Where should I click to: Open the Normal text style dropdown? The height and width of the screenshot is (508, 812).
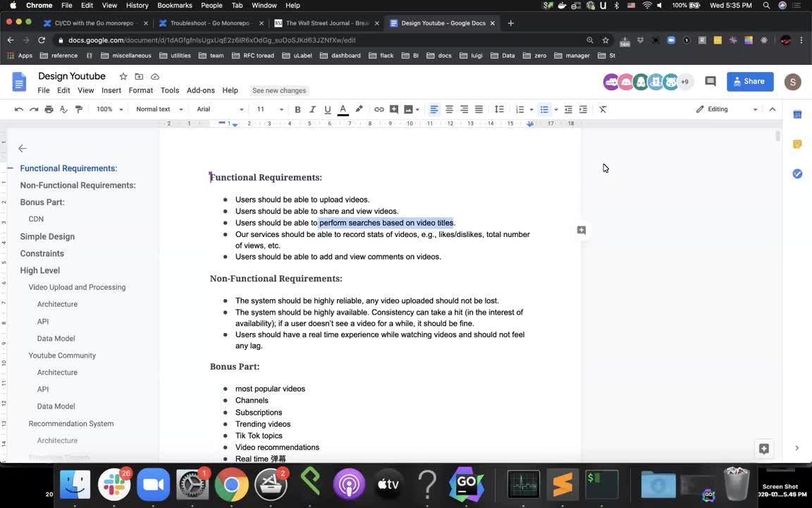(159, 109)
